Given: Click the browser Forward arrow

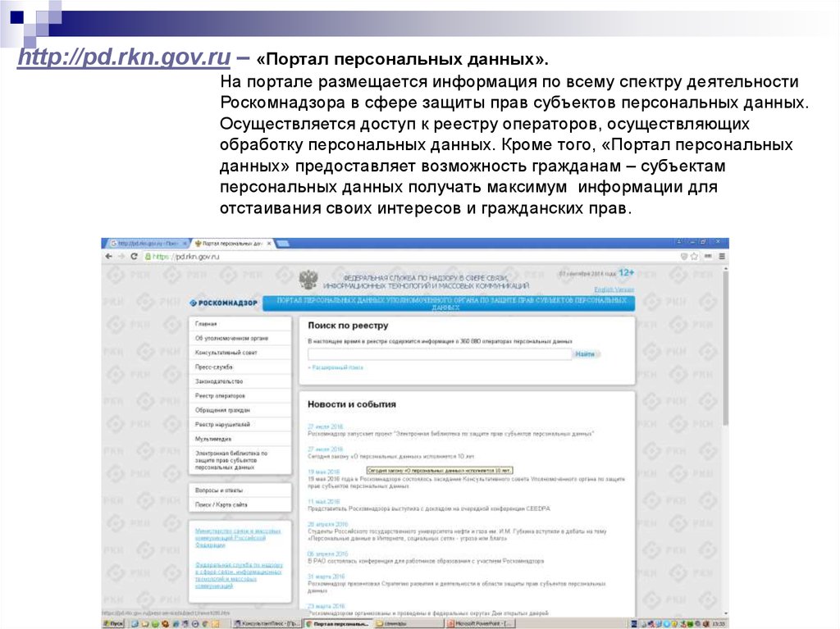Looking at the screenshot, I should (x=121, y=257).
